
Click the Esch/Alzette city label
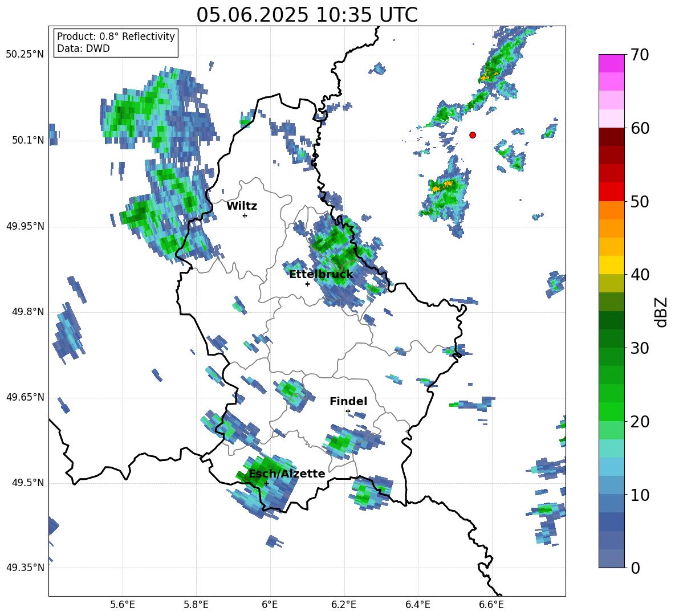[287, 474]
